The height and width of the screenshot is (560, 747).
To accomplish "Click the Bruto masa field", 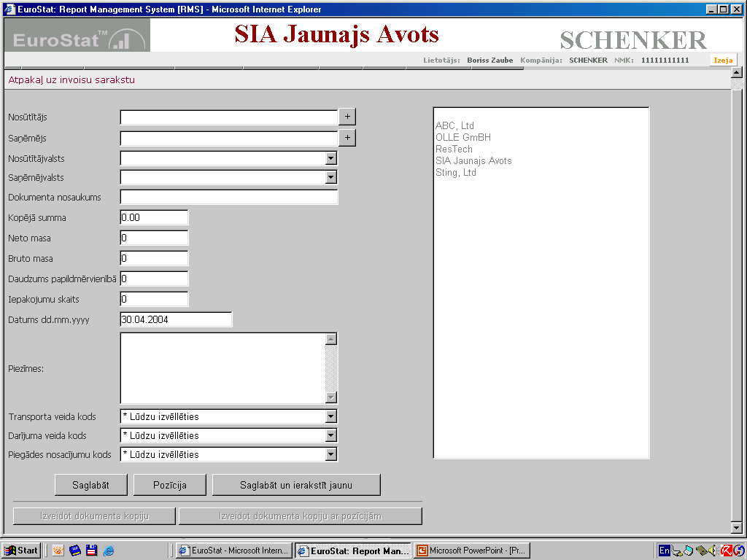I will 154,258.
